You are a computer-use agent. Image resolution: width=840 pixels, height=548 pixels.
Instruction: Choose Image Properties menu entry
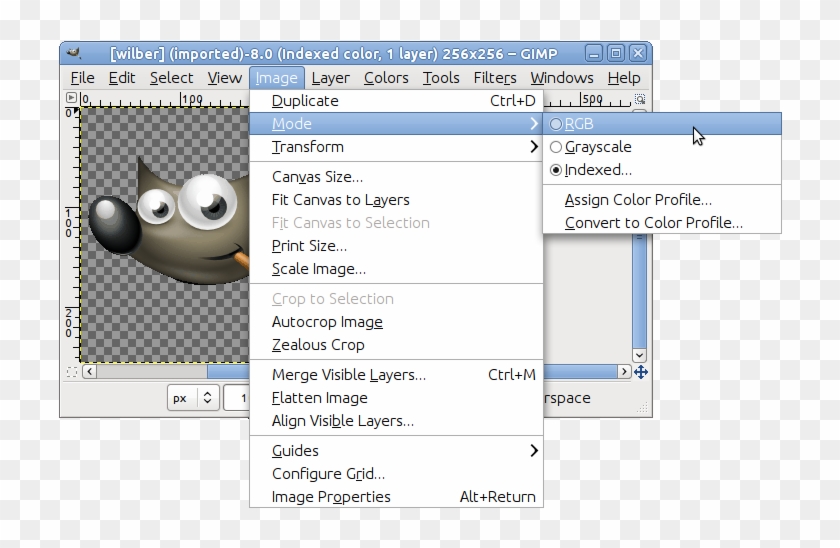click(396, 497)
